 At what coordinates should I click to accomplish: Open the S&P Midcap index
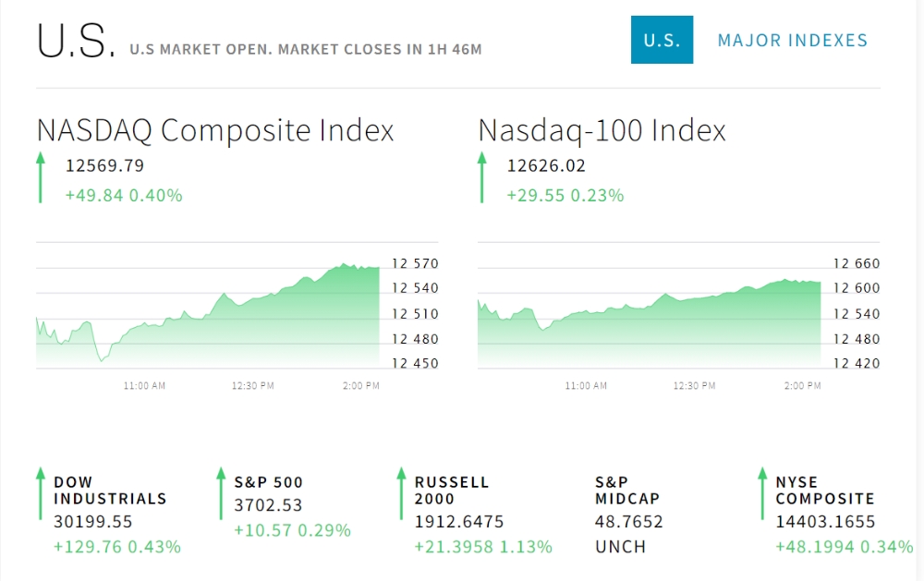(x=626, y=490)
